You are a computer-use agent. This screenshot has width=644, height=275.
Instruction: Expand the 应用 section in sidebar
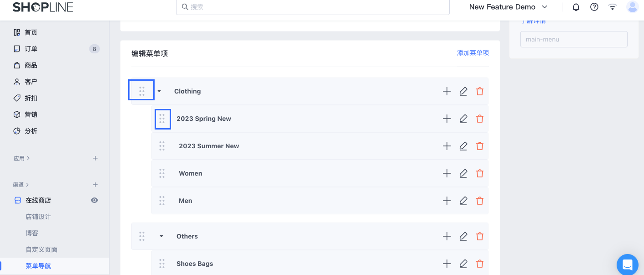coord(21,158)
